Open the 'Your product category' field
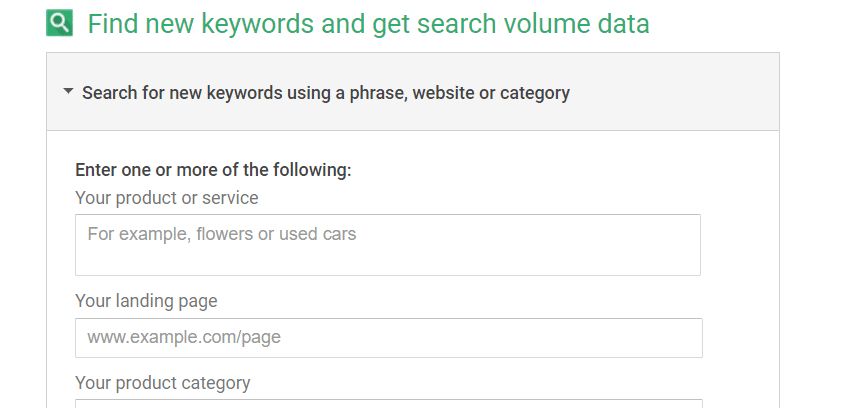The image size is (851, 408). [389, 404]
